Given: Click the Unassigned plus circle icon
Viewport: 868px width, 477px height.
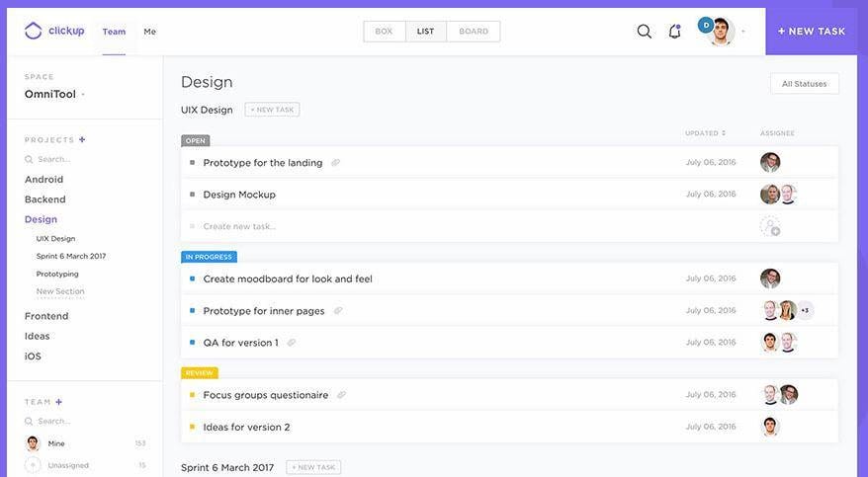Looking at the screenshot, I should coord(34,465).
